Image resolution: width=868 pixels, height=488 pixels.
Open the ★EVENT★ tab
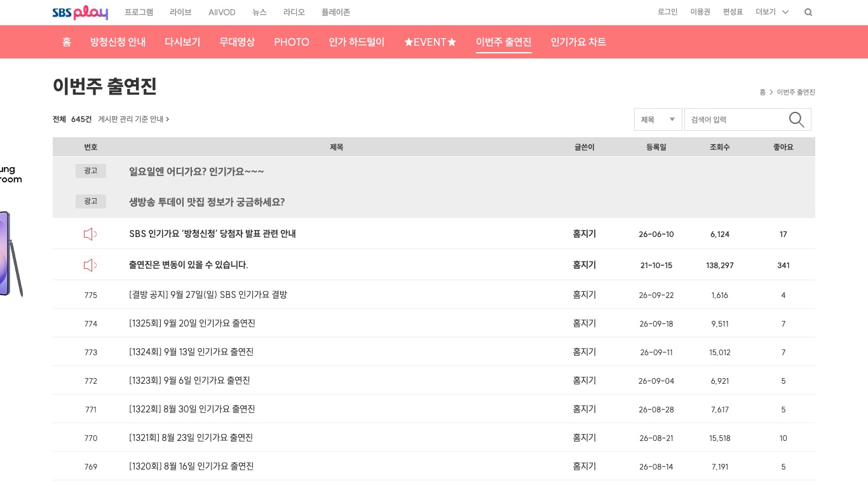click(x=430, y=42)
